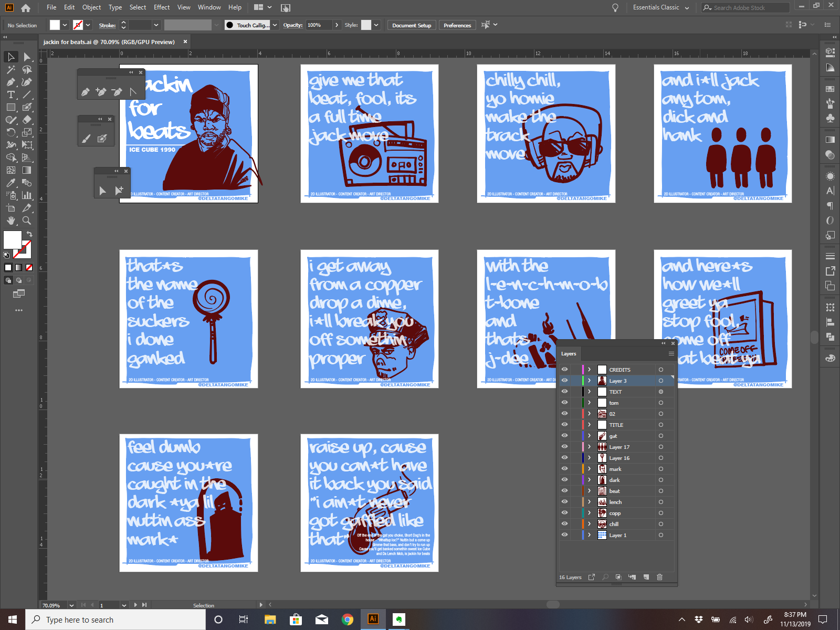Expand the Layer 17 contents
The width and height of the screenshot is (840, 630).
[590, 447]
